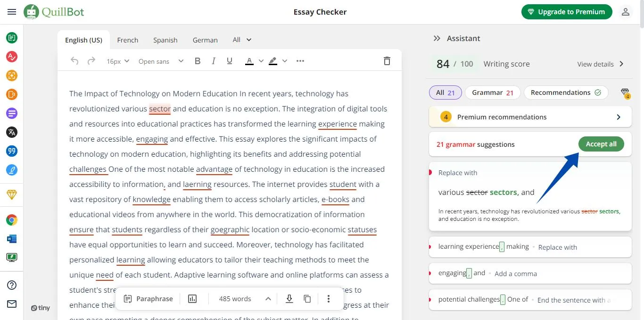Click the download icon in bottom toolbar

pyautogui.click(x=289, y=298)
